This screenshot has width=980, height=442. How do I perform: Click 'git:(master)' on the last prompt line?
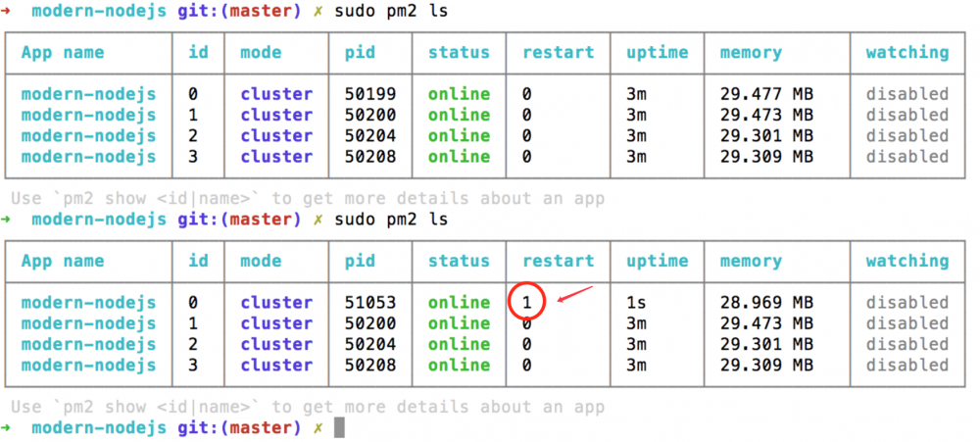239,428
